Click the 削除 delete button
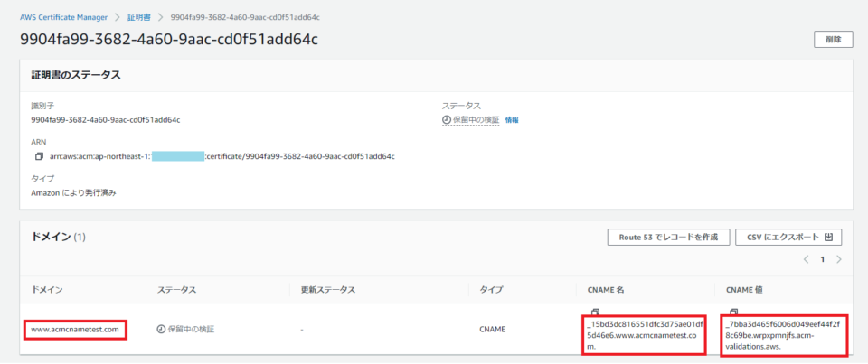 833,40
